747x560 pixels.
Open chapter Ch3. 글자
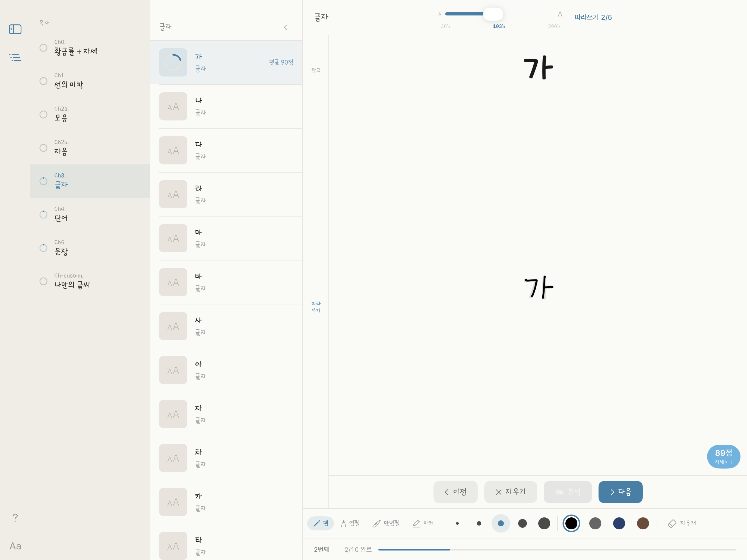pyautogui.click(x=90, y=181)
